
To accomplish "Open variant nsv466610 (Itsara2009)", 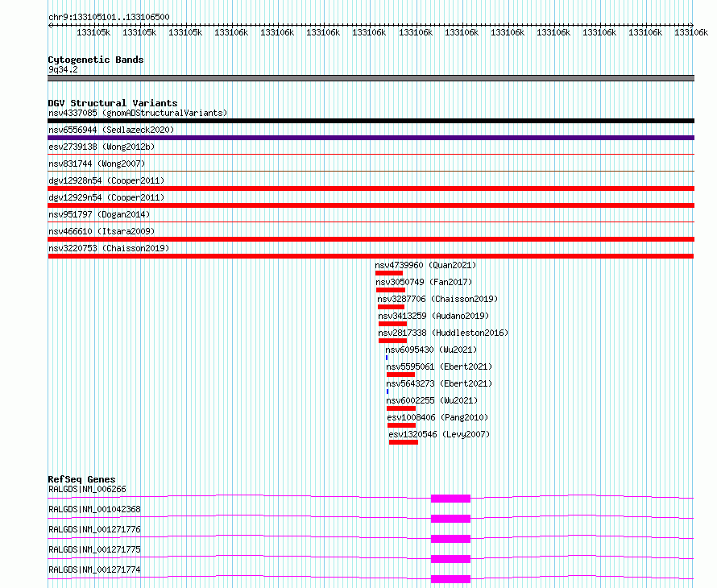I will tap(102, 231).
